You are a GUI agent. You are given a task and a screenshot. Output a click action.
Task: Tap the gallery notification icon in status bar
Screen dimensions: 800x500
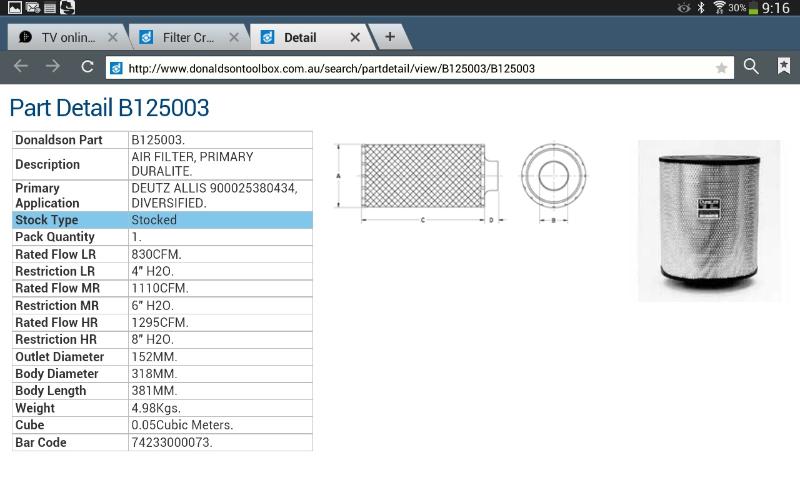(x=15, y=8)
